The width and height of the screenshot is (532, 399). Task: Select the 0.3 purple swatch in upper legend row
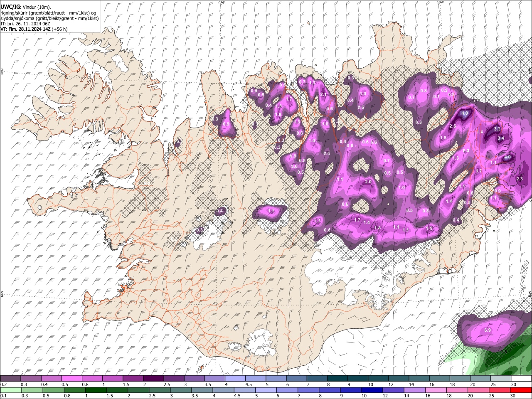tap(31, 379)
